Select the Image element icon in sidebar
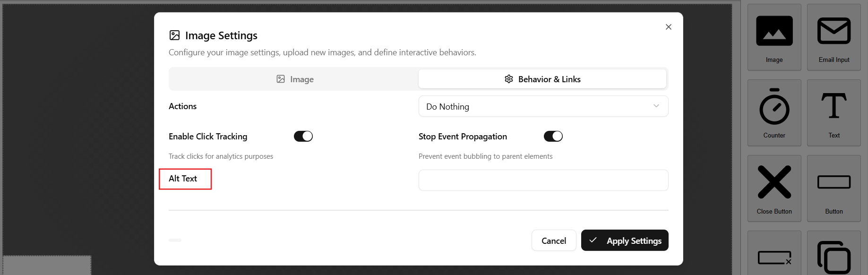 coord(774,32)
